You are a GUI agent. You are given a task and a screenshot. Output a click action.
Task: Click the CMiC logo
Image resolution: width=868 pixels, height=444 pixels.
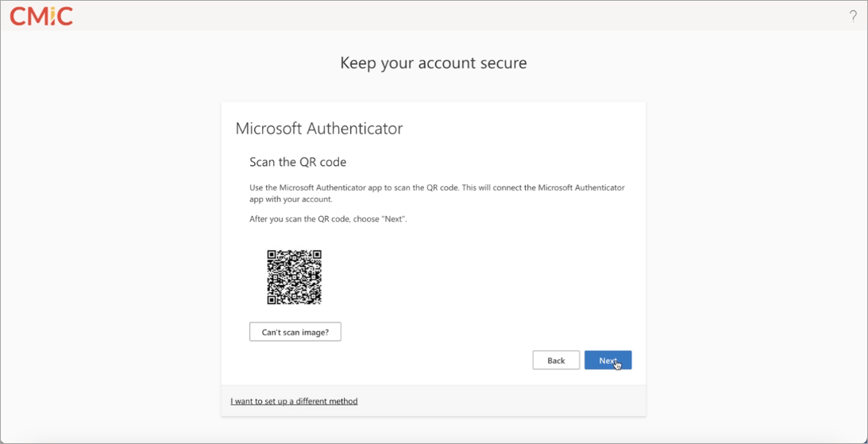click(41, 16)
